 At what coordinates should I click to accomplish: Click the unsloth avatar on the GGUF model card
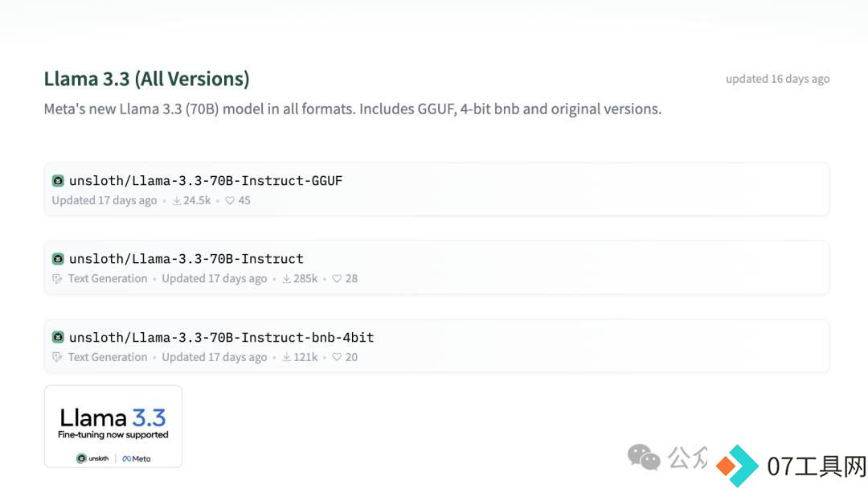(x=58, y=181)
